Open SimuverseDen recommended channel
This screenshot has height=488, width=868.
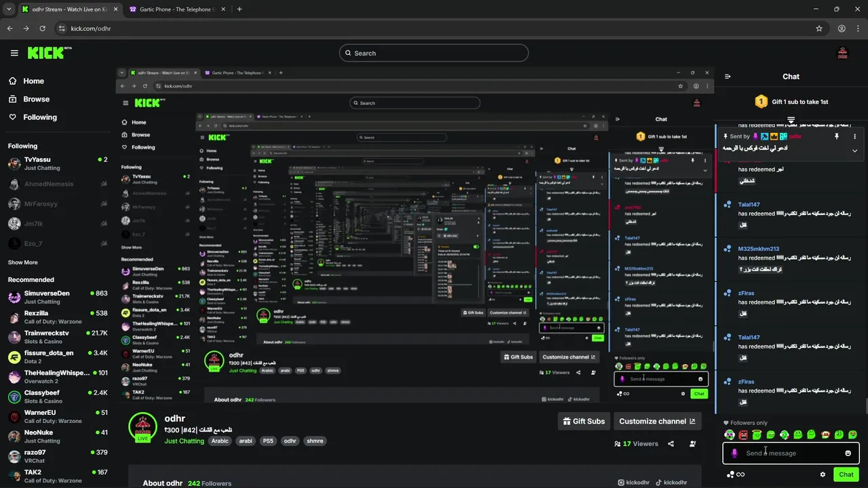point(58,297)
